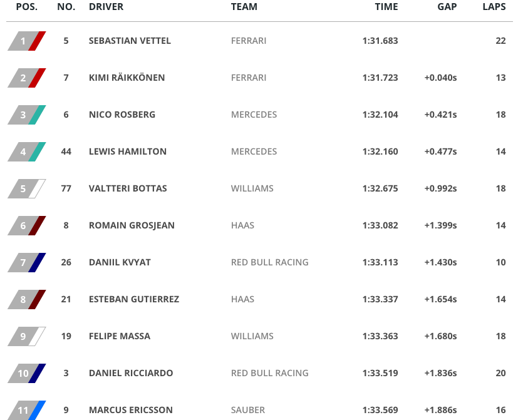This screenshot has width=523, height=420.
Task: Click the GAP column header
Action: tap(447, 7)
